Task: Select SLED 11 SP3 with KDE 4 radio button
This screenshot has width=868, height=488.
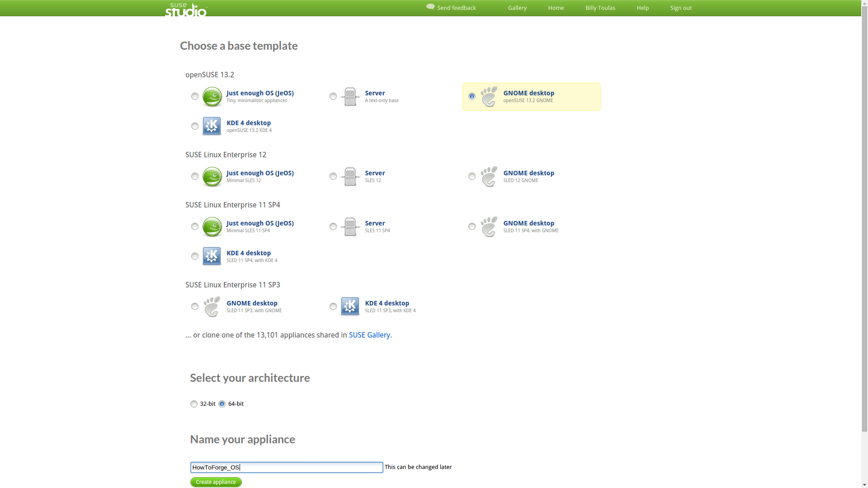Action: tap(333, 306)
